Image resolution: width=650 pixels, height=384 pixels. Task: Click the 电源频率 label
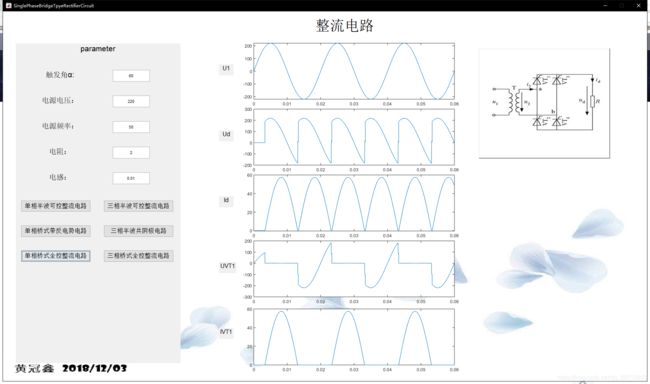58,126
